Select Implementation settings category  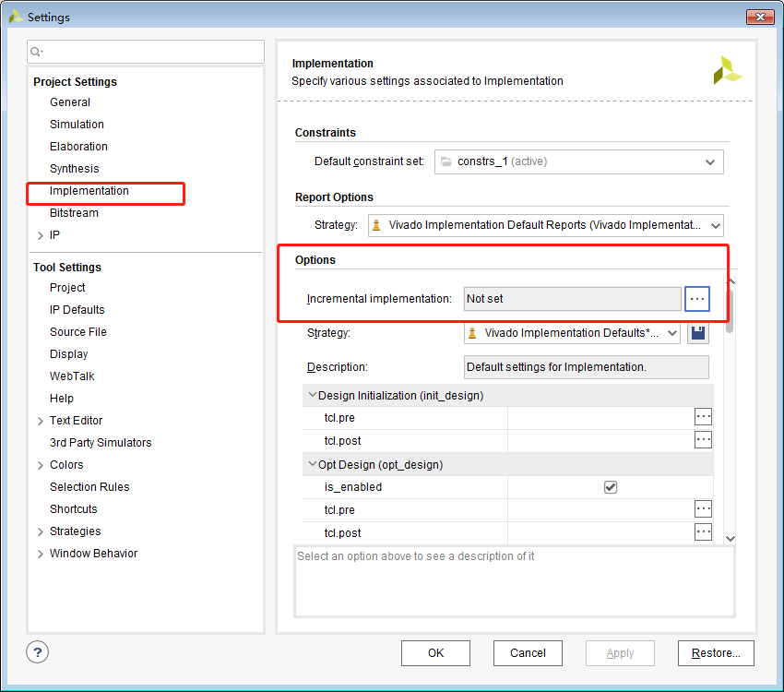click(89, 191)
